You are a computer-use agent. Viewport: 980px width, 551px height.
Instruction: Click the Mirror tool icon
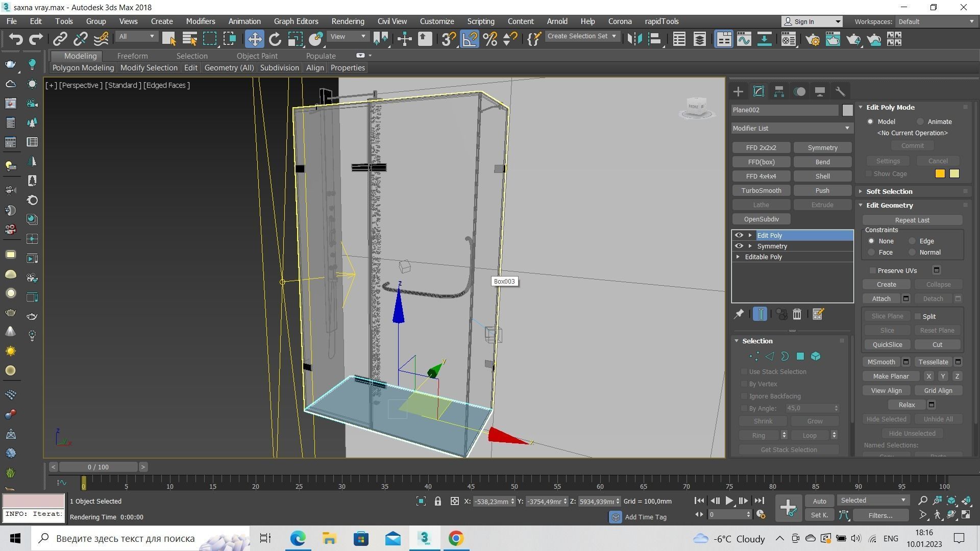[634, 39]
